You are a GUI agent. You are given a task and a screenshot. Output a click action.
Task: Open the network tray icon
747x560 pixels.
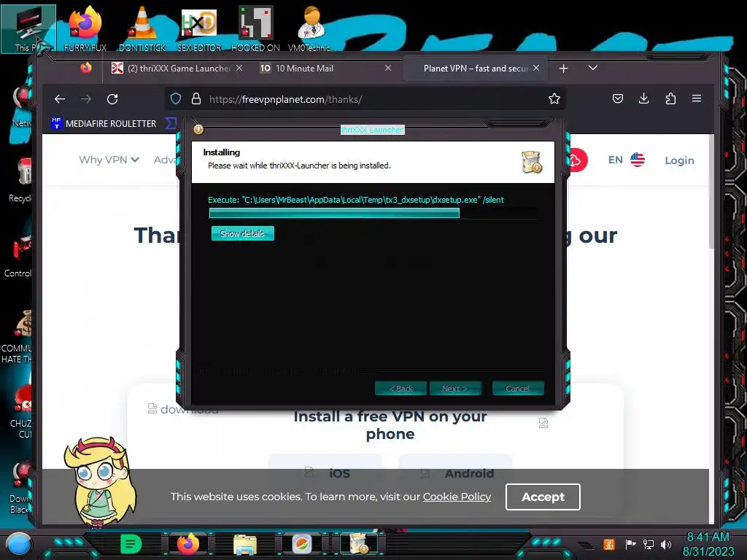point(648,544)
